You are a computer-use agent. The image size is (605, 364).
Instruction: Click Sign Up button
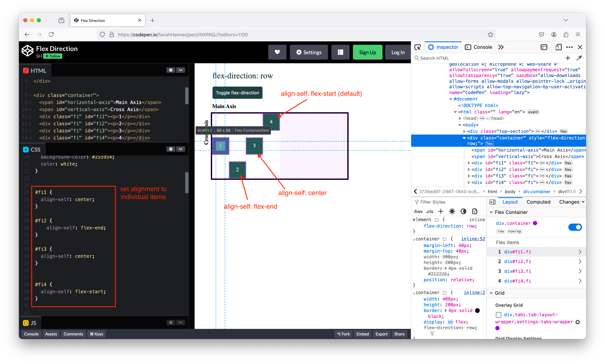point(367,52)
